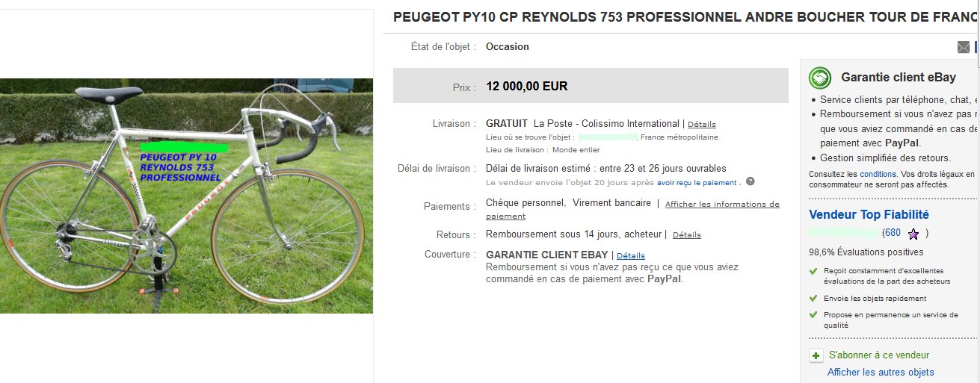Subscribe via 'S'abonner à ce vendeur'

pyautogui.click(x=879, y=355)
